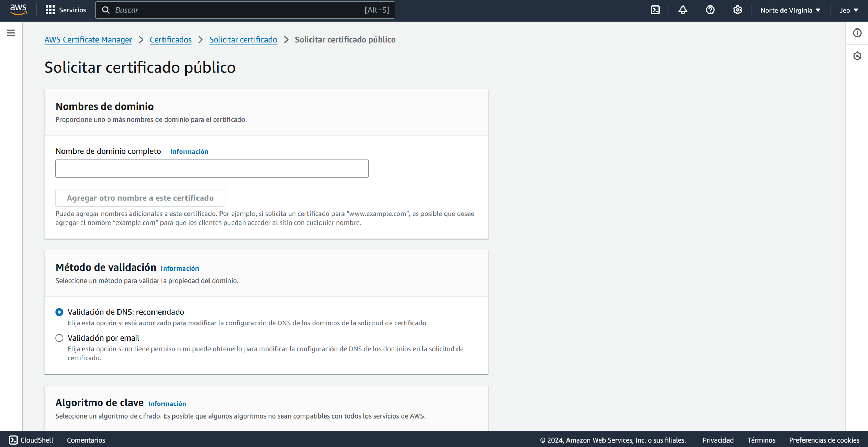Select Validación por email radio button

[x=59, y=338]
